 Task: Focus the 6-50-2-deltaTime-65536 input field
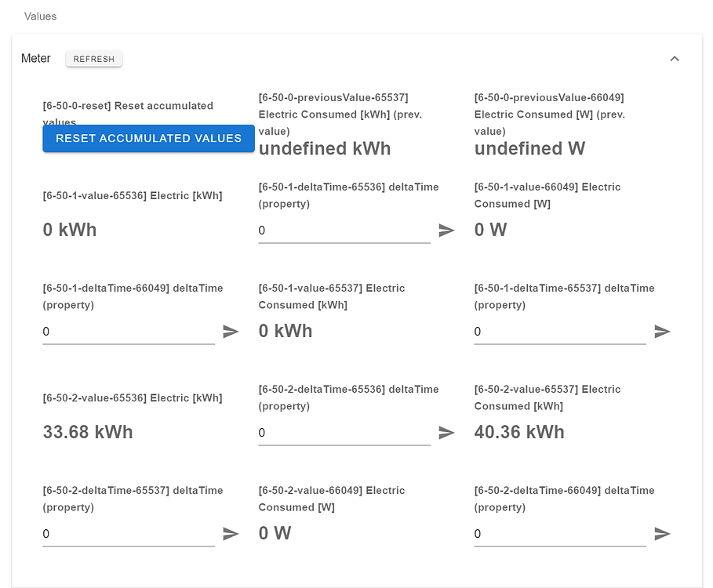[x=344, y=433]
